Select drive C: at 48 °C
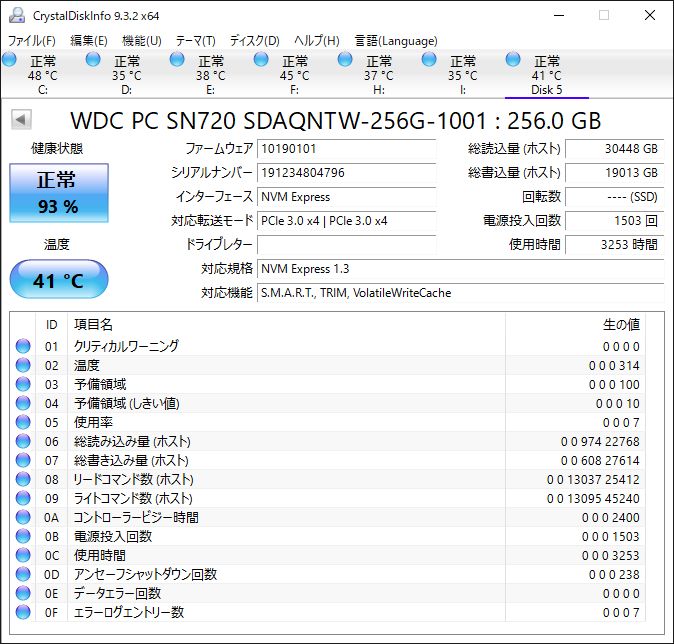 [43, 75]
